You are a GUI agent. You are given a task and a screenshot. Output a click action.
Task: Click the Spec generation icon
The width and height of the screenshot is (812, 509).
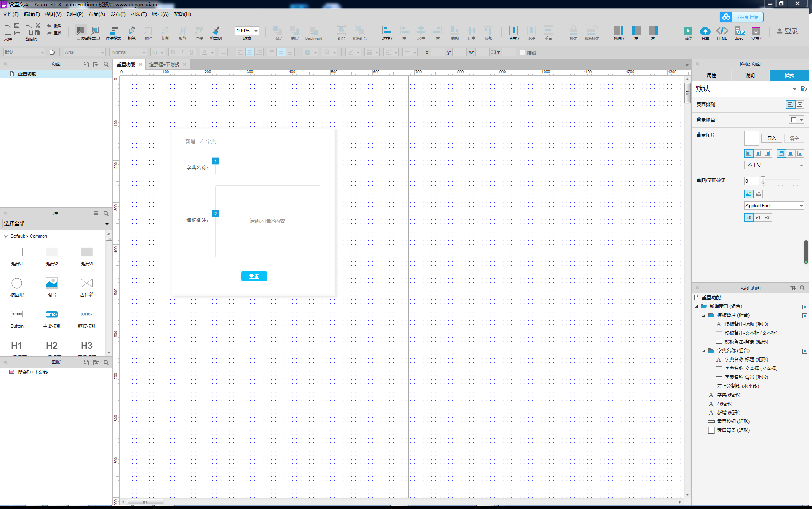pos(739,31)
